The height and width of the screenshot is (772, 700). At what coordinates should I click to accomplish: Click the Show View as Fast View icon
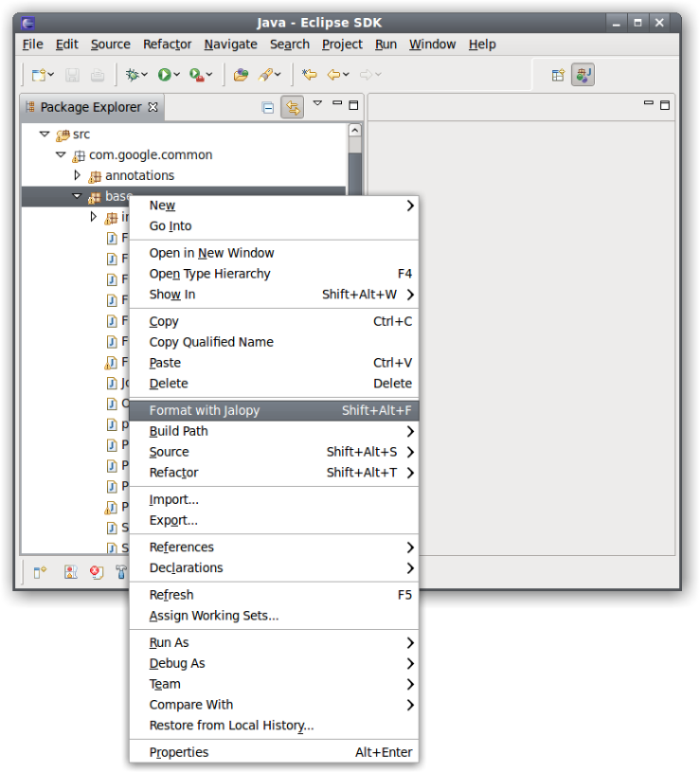click(40, 572)
